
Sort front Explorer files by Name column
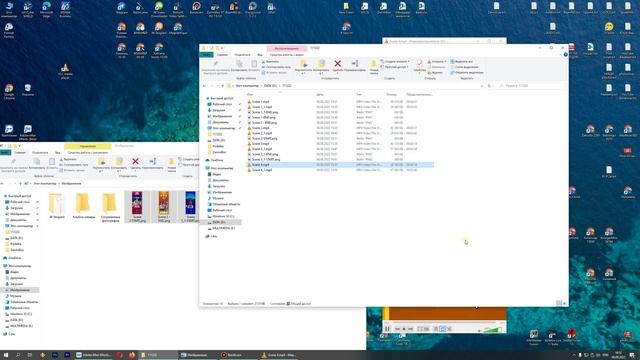[x=250, y=94]
